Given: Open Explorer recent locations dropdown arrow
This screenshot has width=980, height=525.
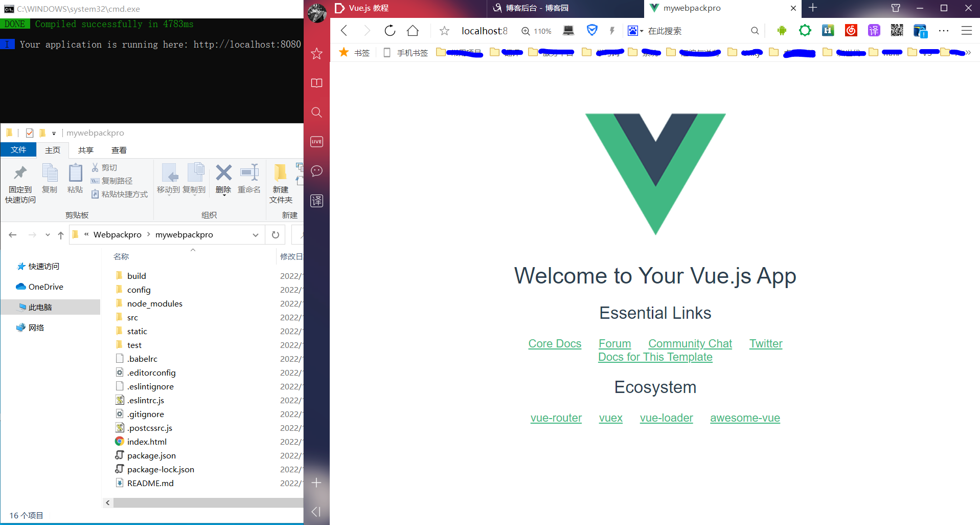Looking at the screenshot, I should [x=48, y=235].
